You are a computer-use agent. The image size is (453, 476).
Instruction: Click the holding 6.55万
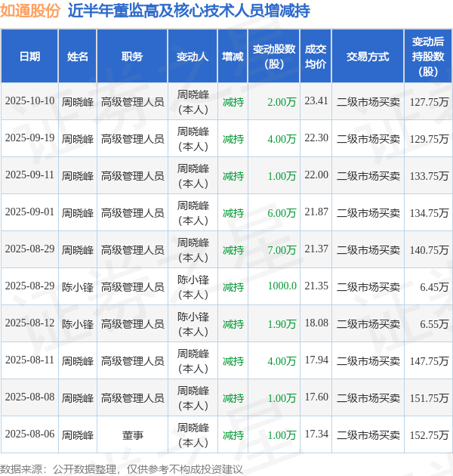click(x=434, y=324)
